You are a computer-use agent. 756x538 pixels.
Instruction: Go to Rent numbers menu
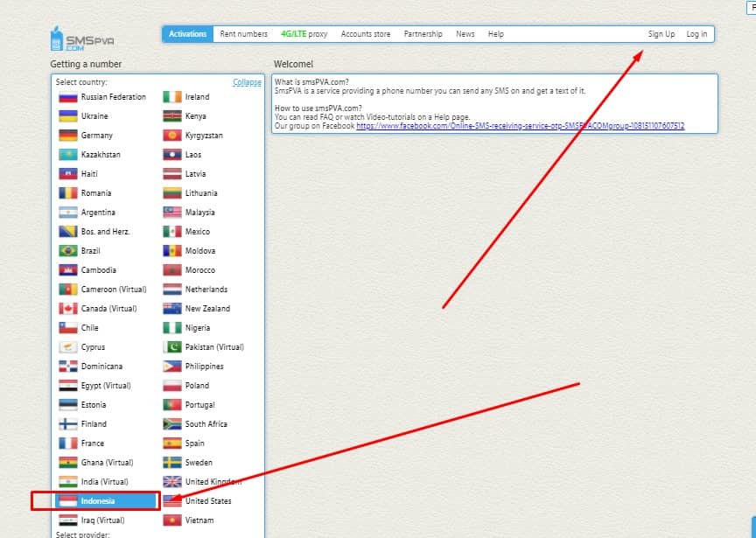tap(243, 34)
